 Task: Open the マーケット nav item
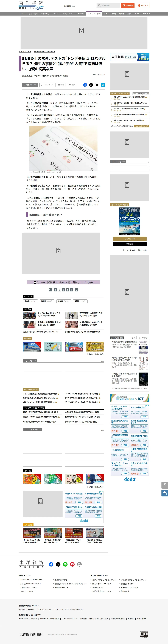tap(80, 14)
